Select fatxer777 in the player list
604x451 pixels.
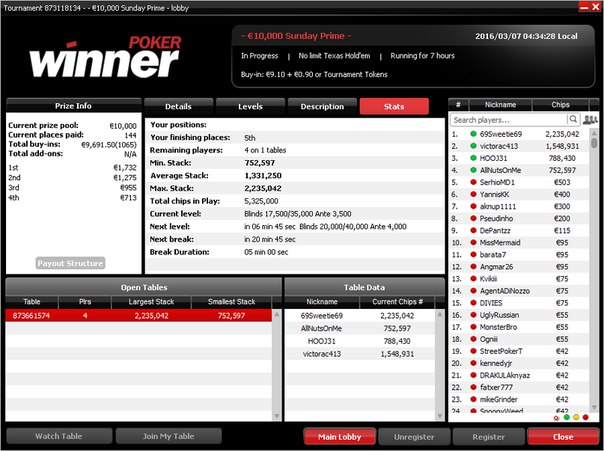519,387
